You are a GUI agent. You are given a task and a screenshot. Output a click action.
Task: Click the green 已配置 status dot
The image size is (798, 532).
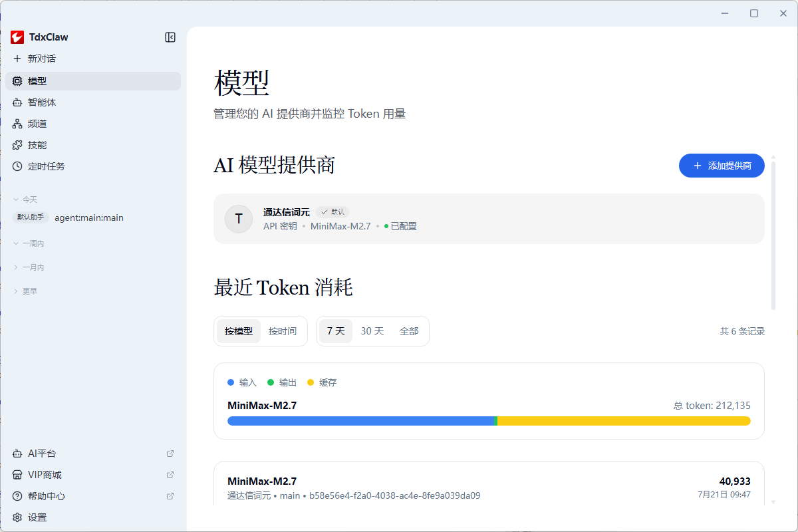[386, 226]
